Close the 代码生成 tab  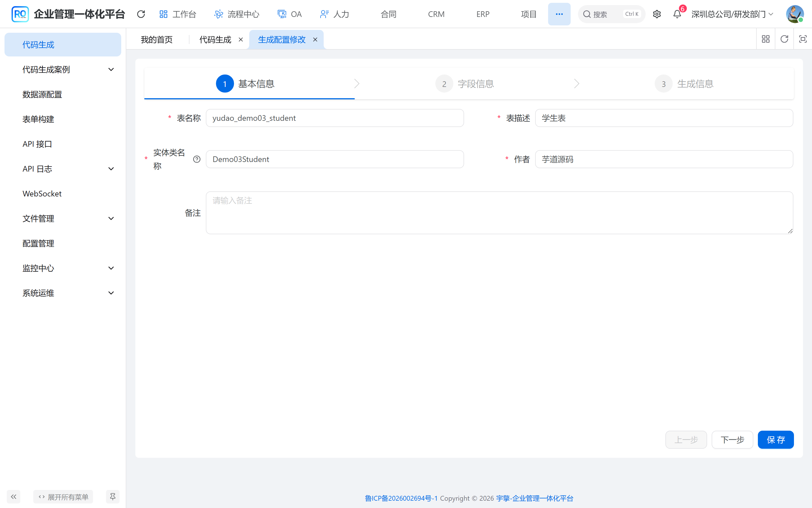(x=240, y=40)
